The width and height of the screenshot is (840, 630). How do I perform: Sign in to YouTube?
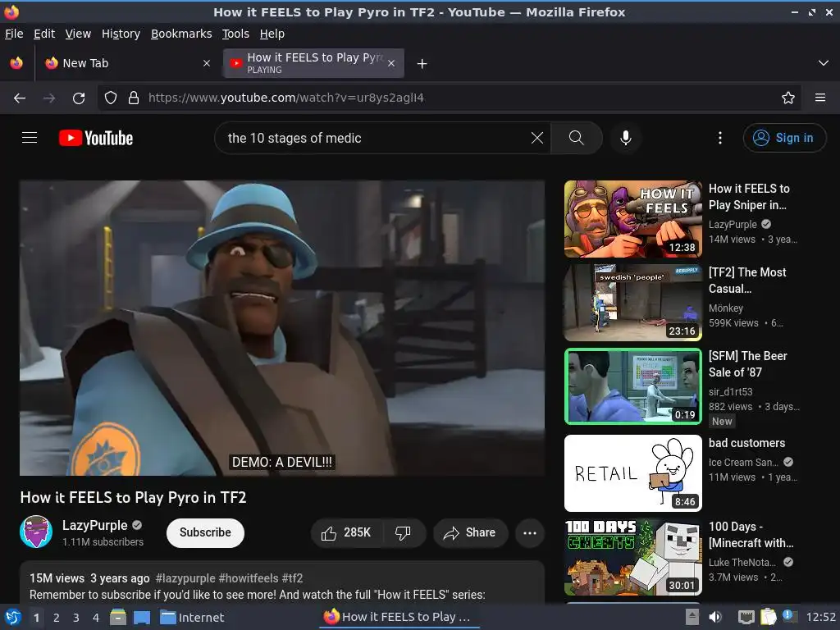click(x=784, y=138)
